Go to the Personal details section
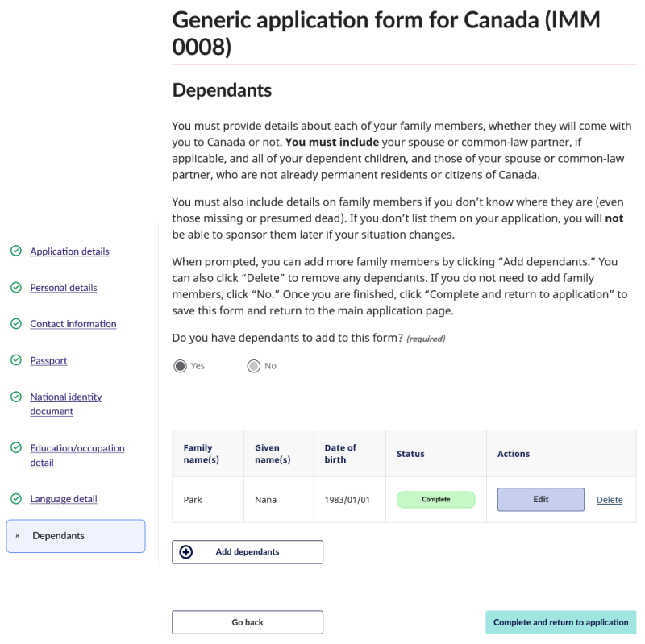The image size is (645, 644). tap(63, 288)
